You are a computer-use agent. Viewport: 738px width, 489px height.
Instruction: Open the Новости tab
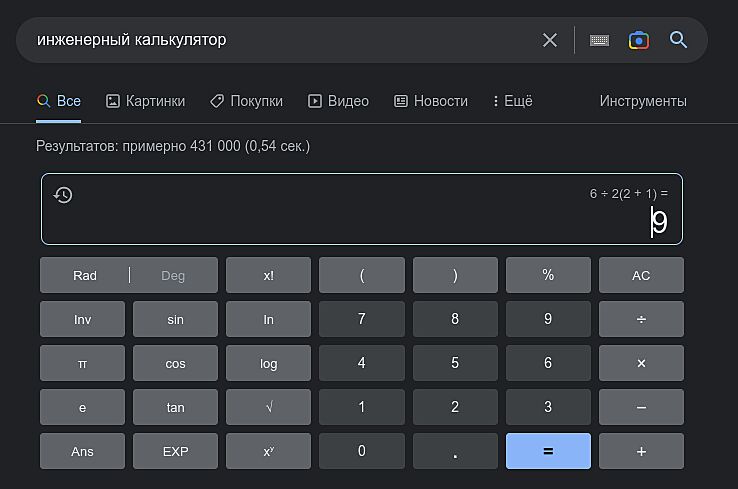[431, 101]
